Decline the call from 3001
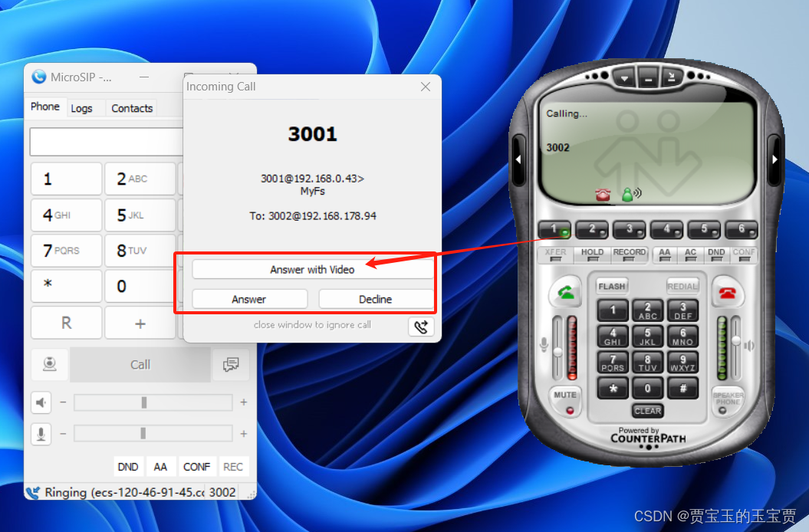This screenshot has width=809, height=532. point(376,299)
